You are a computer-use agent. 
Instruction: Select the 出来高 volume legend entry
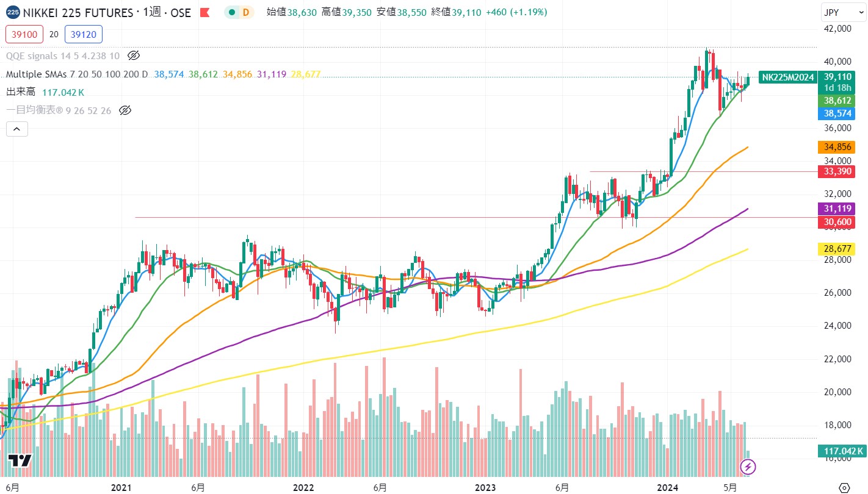pyautogui.click(x=21, y=92)
